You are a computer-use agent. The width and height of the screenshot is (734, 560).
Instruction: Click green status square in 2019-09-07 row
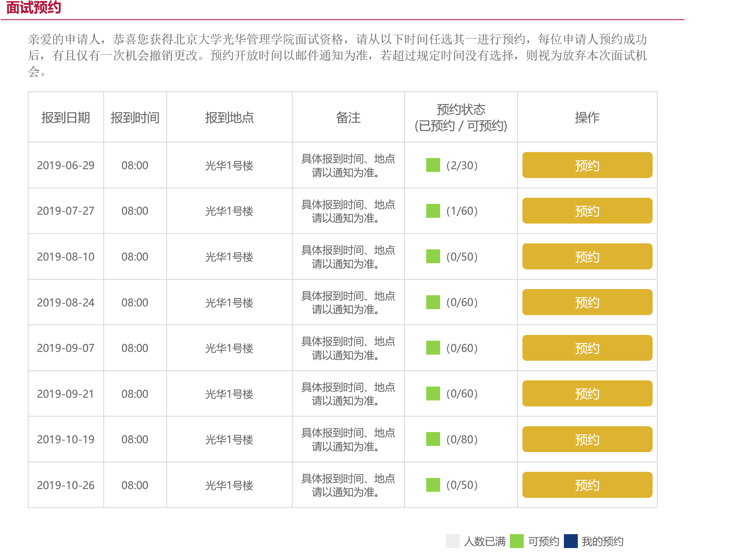[x=433, y=348]
